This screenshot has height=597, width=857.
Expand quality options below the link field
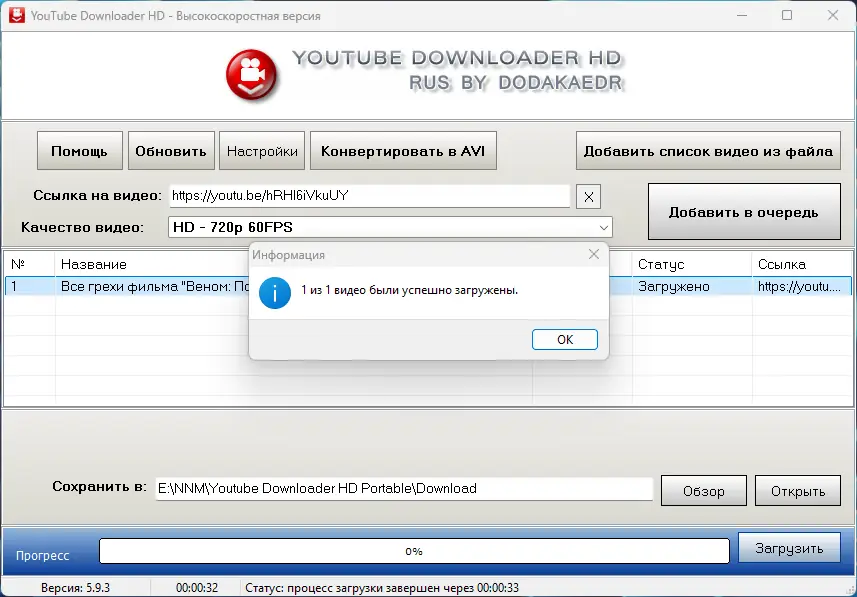[x=601, y=226]
